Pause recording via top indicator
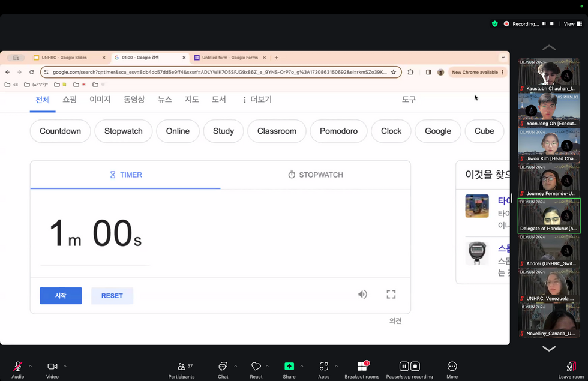The width and height of the screenshot is (588, 381). 544,23
